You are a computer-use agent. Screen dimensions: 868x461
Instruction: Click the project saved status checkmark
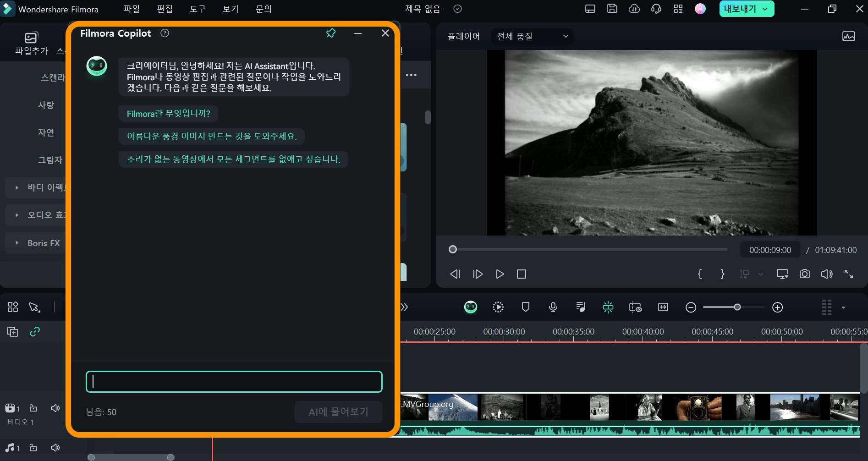pyautogui.click(x=457, y=9)
